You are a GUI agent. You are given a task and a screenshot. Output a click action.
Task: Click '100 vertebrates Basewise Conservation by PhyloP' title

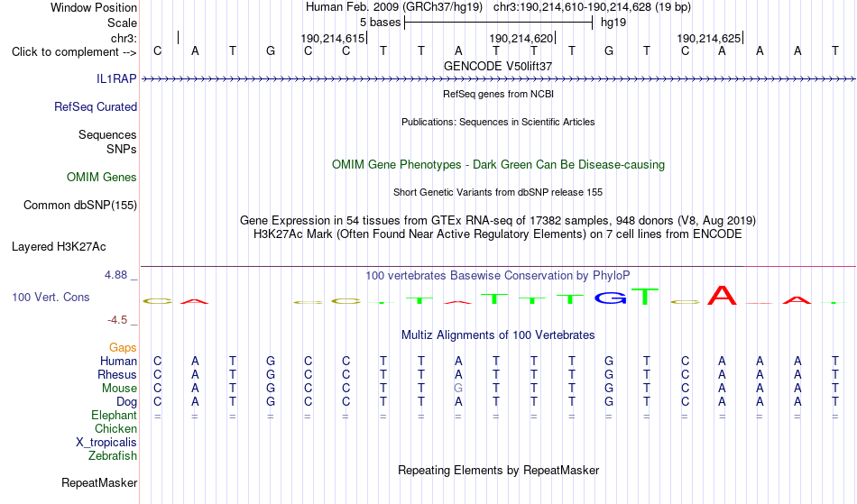(498, 275)
